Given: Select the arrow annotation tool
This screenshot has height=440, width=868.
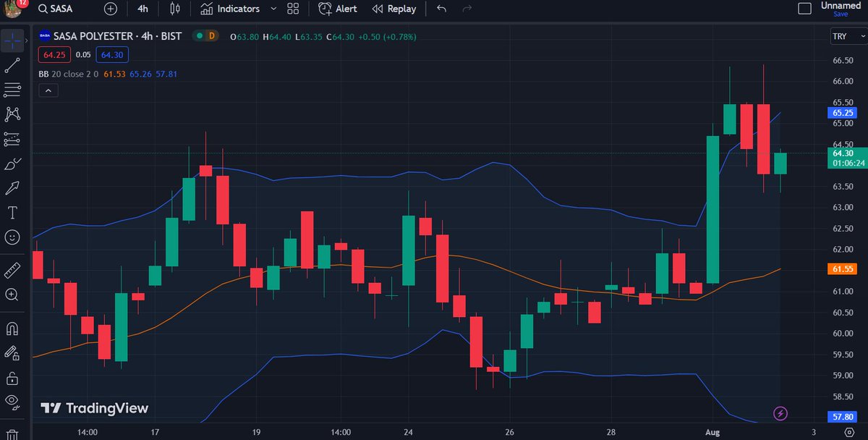Looking at the screenshot, I should pyautogui.click(x=12, y=188).
